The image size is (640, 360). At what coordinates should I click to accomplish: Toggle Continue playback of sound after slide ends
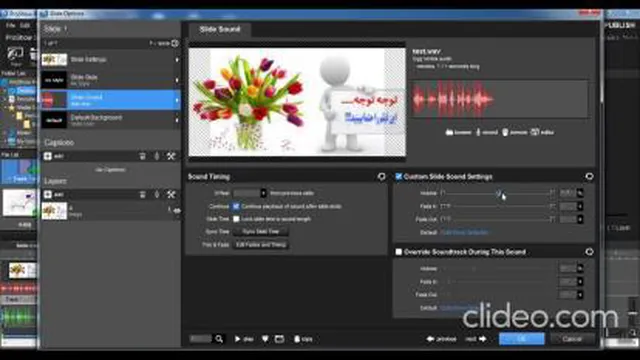[236, 206]
